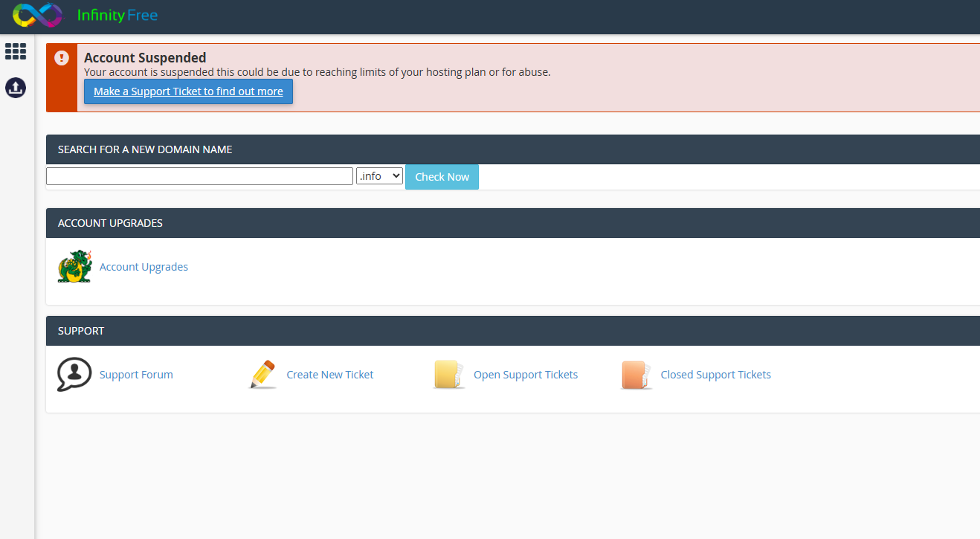This screenshot has height=539, width=980.
Task: Click the green dragon Account Upgrades icon
Action: click(74, 267)
